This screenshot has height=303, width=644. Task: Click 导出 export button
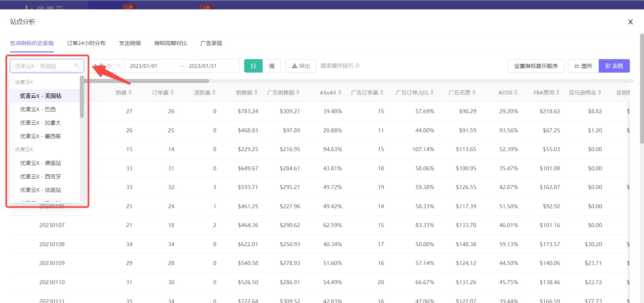[x=301, y=66]
